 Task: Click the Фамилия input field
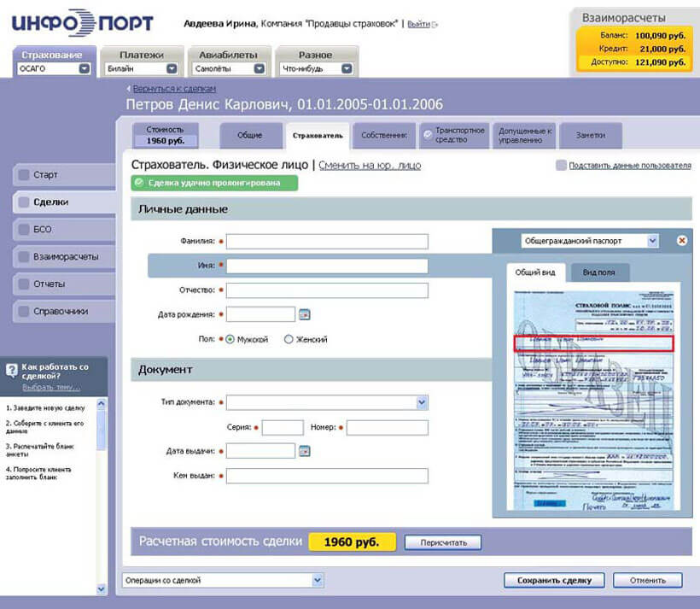327,242
